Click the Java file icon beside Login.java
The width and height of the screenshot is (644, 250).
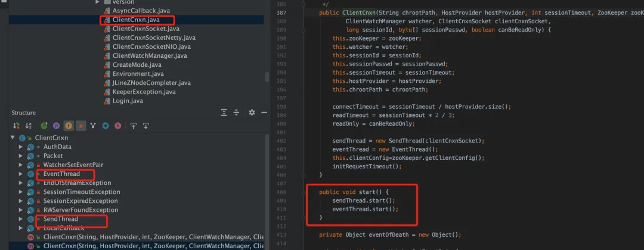pyautogui.click(x=106, y=101)
